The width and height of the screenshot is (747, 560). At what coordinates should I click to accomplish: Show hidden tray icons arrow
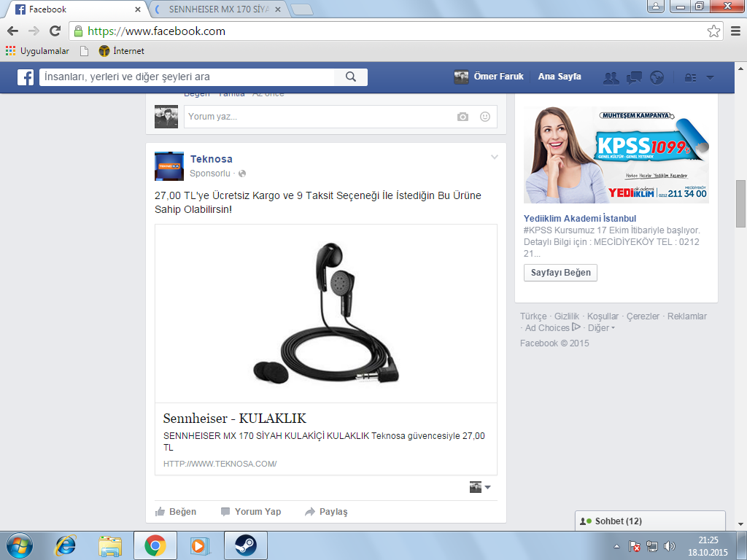(x=616, y=547)
